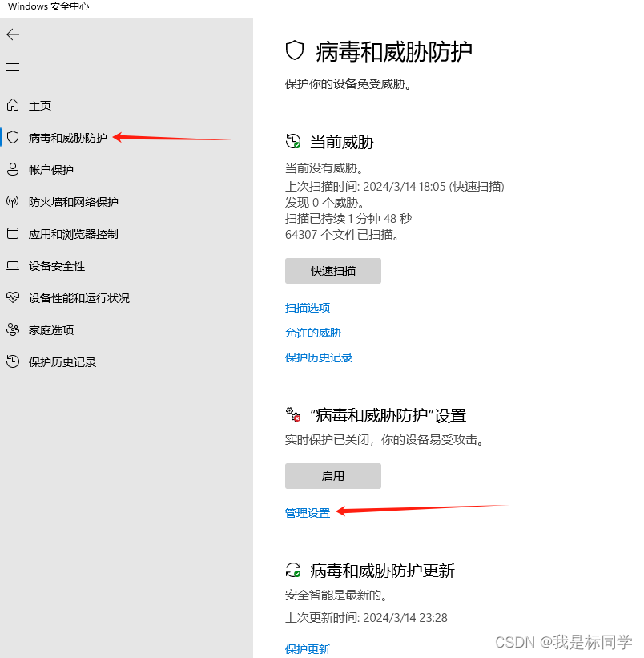Click the firewall network signal icon
644x658 pixels.
[13, 201]
